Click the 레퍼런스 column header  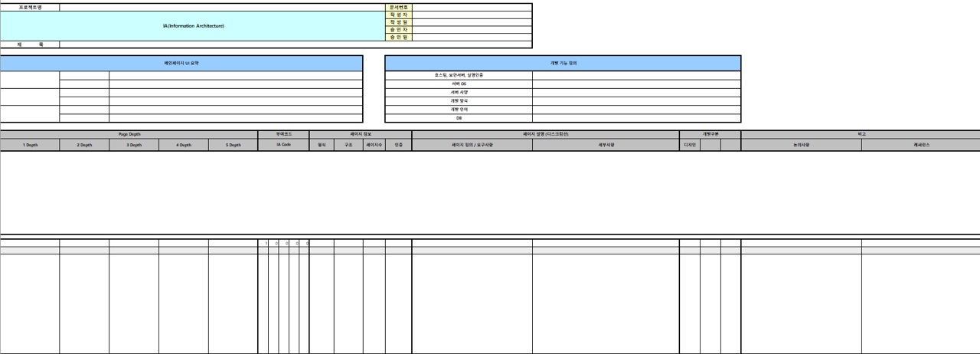point(920,144)
